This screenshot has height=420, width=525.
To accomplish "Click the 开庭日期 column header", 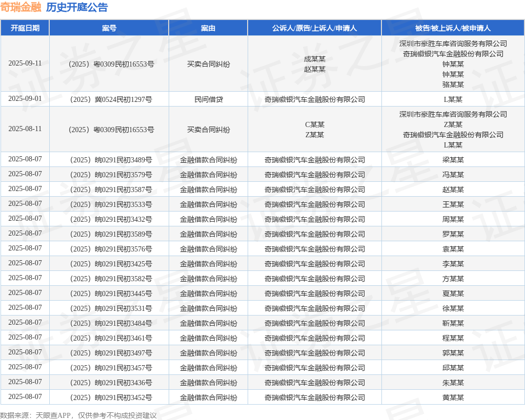I will 25,28.
